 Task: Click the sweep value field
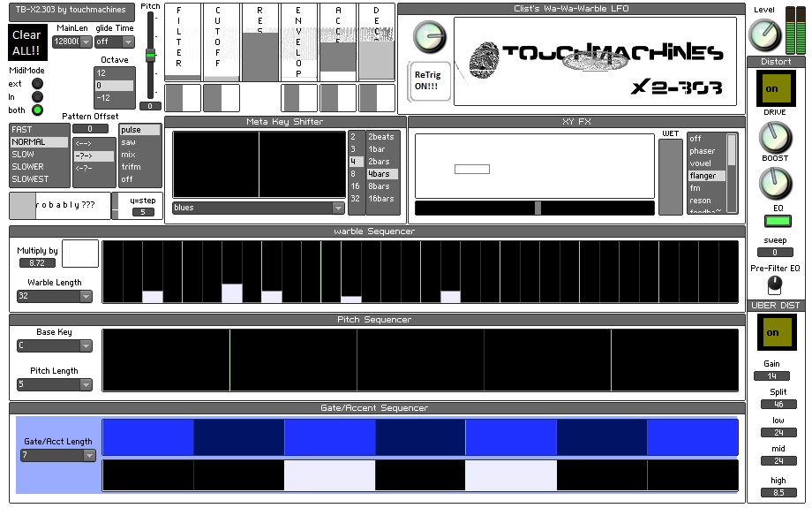[775, 253]
